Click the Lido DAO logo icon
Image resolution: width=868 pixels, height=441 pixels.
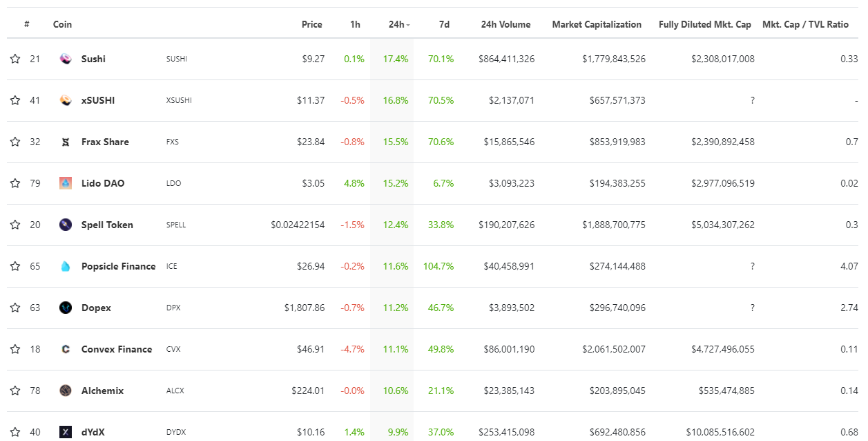[x=66, y=183]
